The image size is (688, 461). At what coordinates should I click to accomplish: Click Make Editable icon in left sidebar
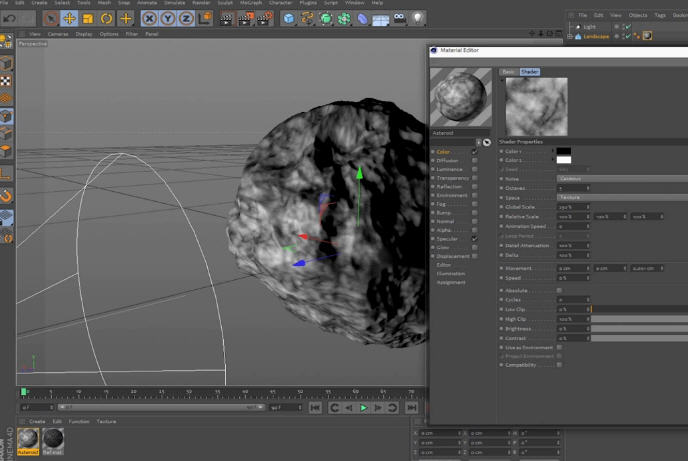(x=6, y=42)
